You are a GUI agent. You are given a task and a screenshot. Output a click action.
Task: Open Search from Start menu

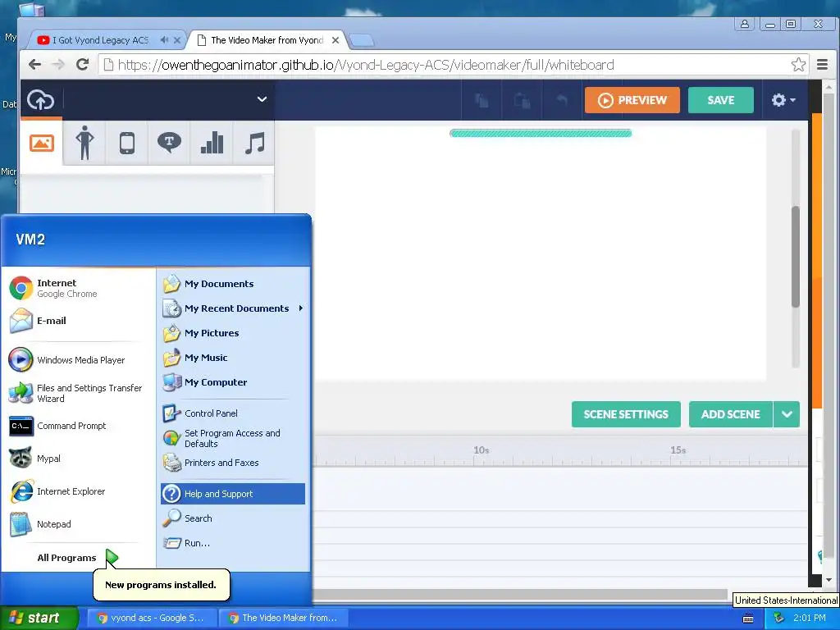(232, 518)
